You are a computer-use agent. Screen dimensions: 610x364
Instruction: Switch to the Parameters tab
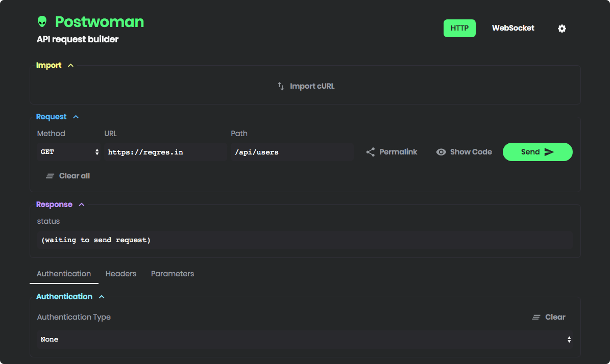[x=173, y=274]
